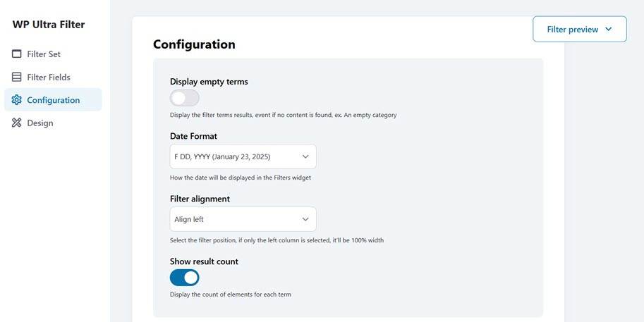Screen dimensions: 644x322
Task: Click the Filter alignment chevron arrow
Action: (x=305, y=219)
